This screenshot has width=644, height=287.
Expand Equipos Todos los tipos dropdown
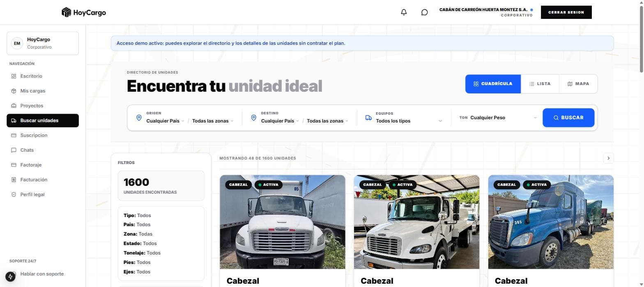pyautogui.click(x=409, y=121)
